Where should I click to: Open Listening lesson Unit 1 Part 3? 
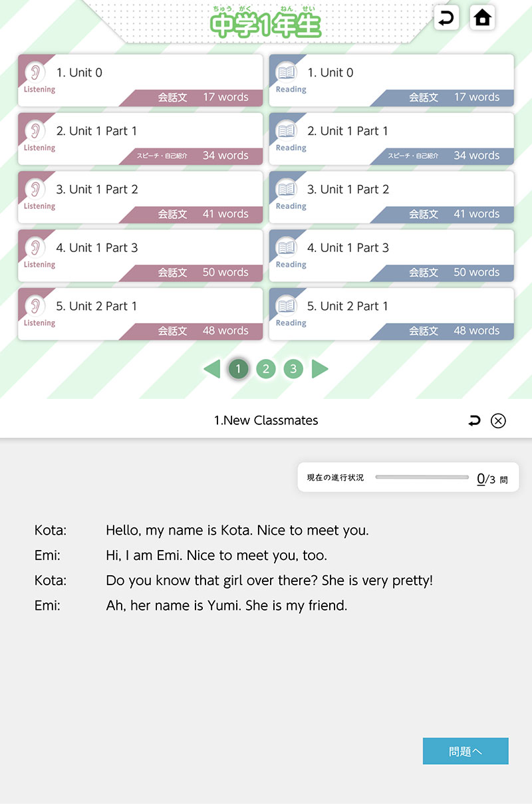pos(140,255)
